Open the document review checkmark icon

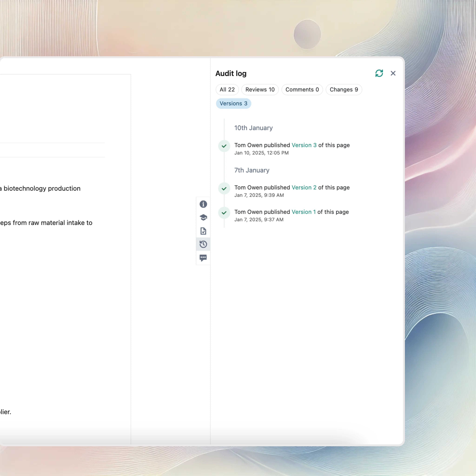(203, 231)
